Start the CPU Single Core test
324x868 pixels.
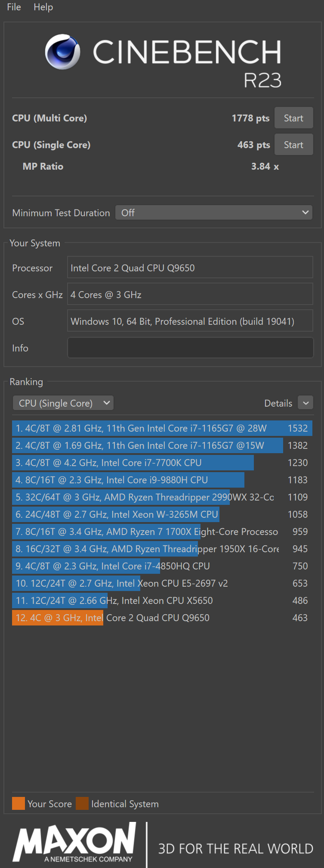tap(293, 145)
